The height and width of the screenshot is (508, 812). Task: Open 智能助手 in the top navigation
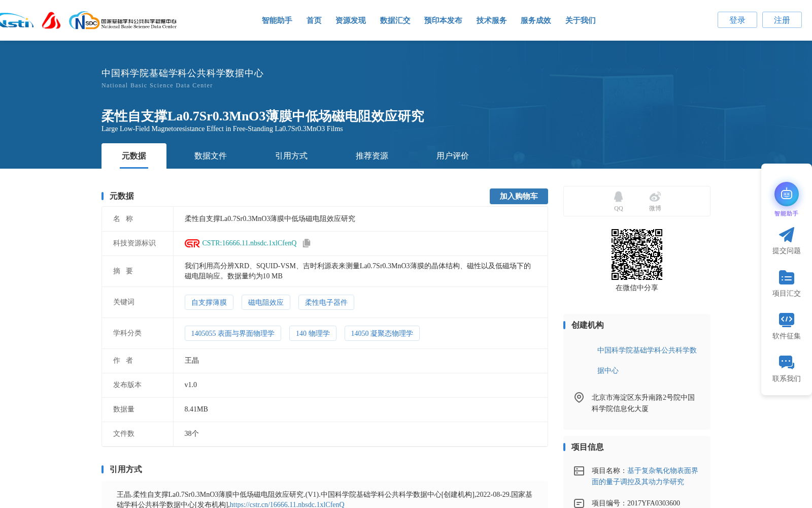tap(277, 20)
